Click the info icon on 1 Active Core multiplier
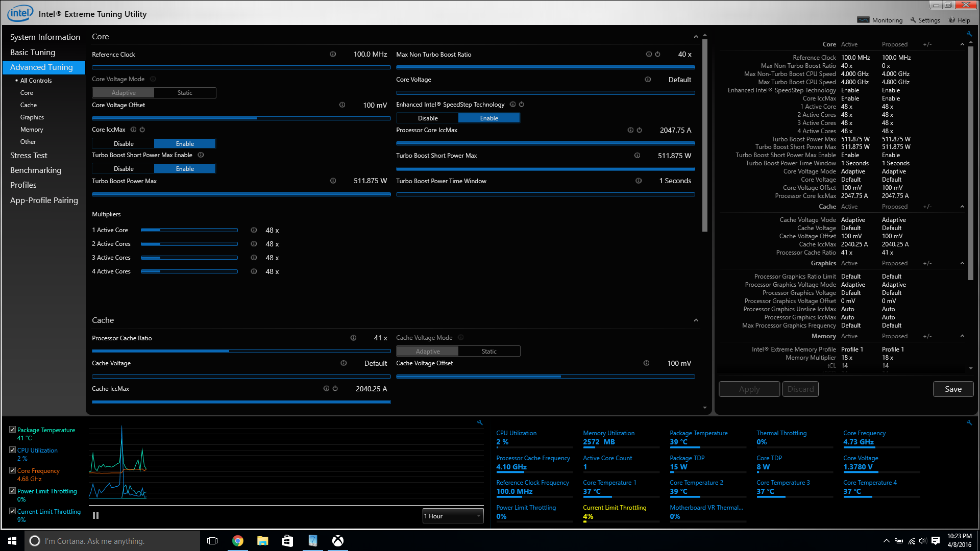This screenshot has height=551, width=980. 254,230
